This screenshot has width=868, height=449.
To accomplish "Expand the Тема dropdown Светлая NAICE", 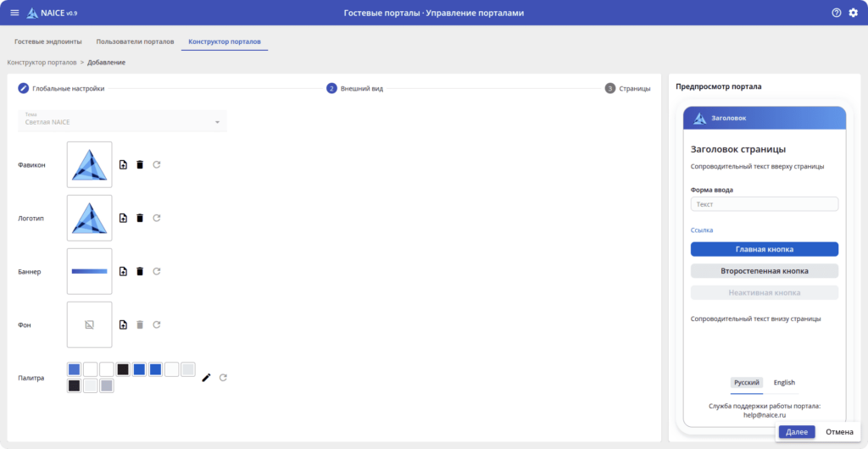I will click(x=122, y=122).
